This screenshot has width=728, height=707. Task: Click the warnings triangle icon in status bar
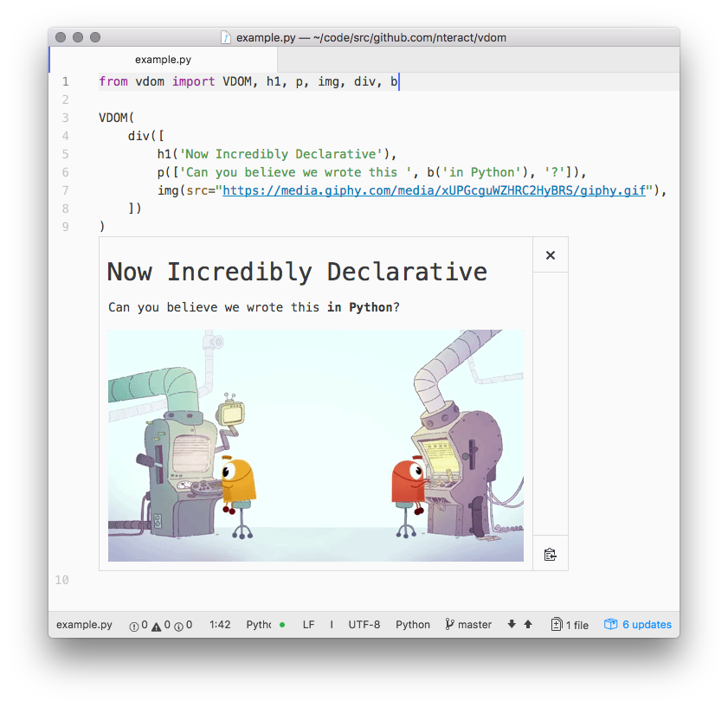pyautogui.click(x=157, y=627)
